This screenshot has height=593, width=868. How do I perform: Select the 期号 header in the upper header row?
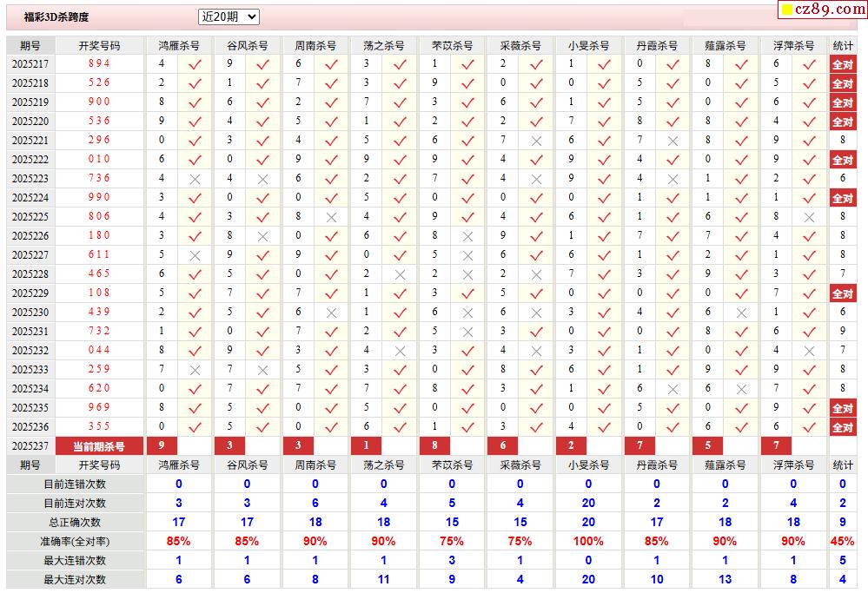(x=30, y=45)
